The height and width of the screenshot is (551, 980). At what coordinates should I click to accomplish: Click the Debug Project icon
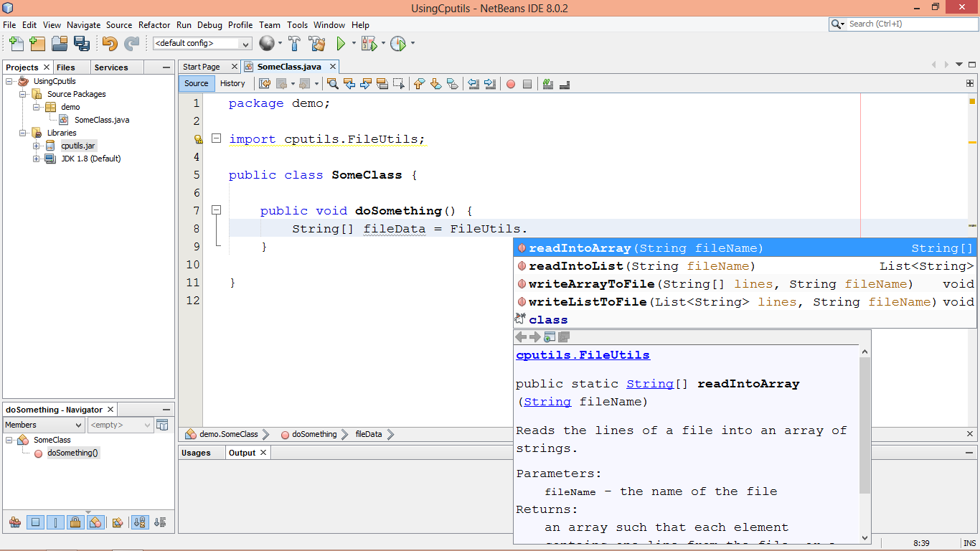369,44
